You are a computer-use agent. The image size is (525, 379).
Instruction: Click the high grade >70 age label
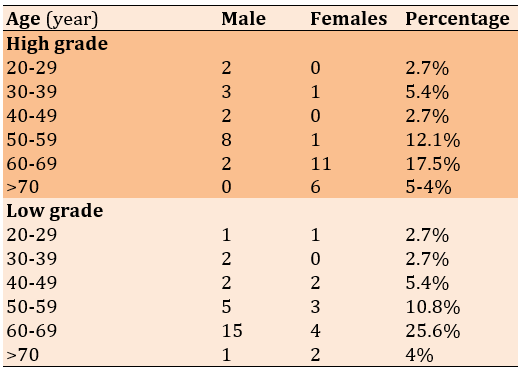pos(23,187)
